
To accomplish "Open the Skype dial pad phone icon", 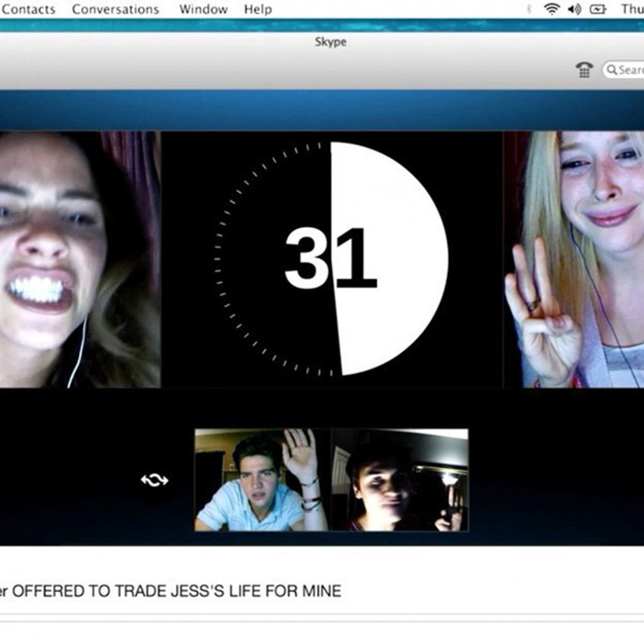I will [584, 70].
